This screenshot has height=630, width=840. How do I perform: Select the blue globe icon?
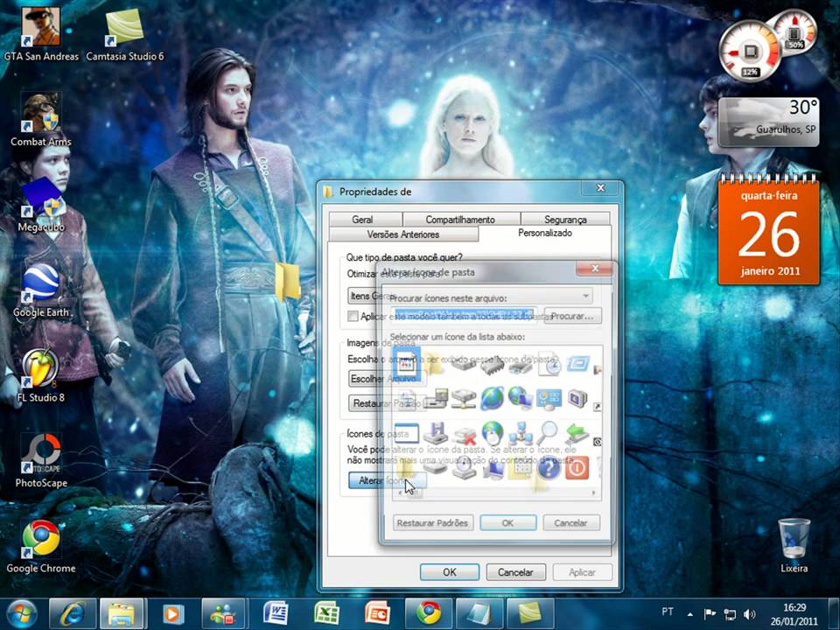click(x=493, y=399)
